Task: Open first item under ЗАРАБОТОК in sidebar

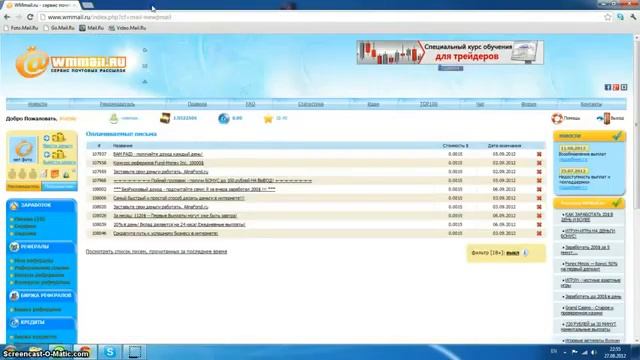Action: point(29,219)
